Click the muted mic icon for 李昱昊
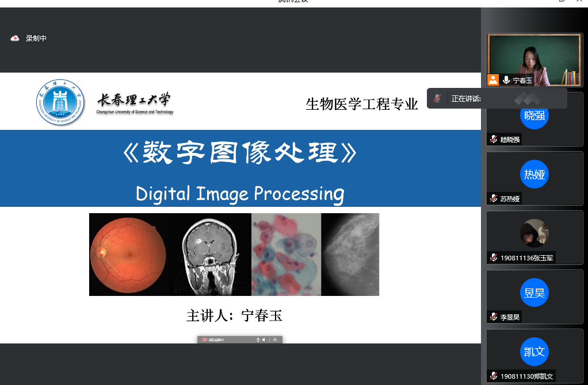 coord(494,317)
